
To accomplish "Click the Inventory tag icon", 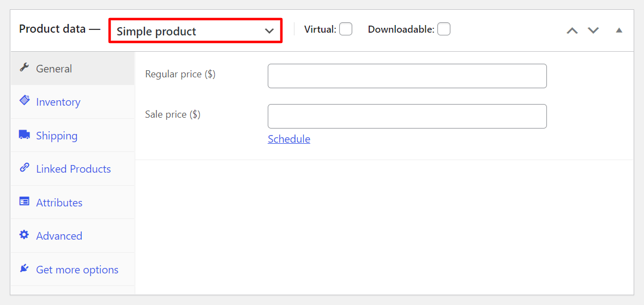I will click(x=24, y=101).
